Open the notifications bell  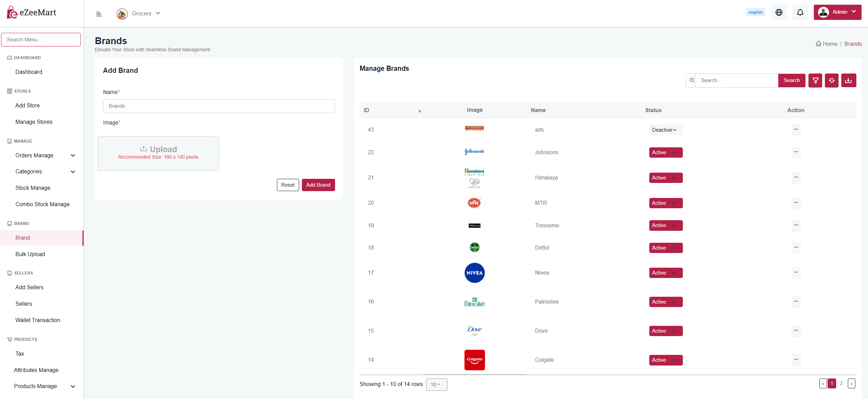(800, 12)
